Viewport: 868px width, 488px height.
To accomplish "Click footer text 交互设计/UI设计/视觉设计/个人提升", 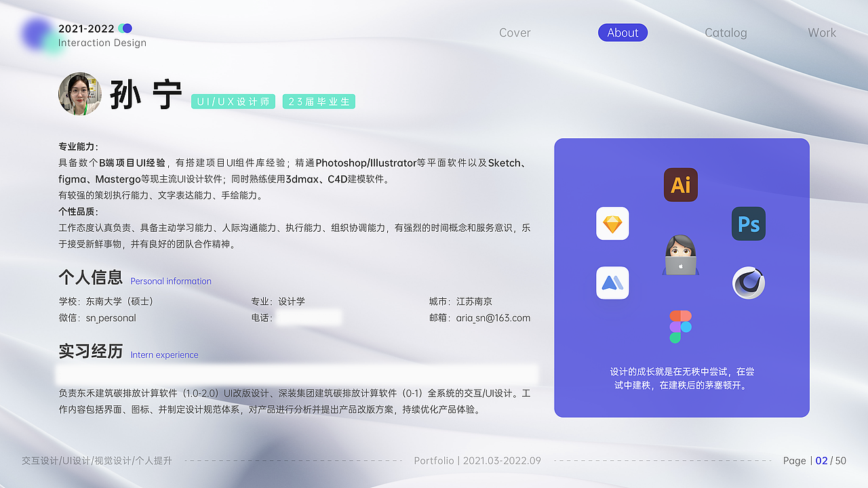I will pyautogui.click(x=97, y=461).
